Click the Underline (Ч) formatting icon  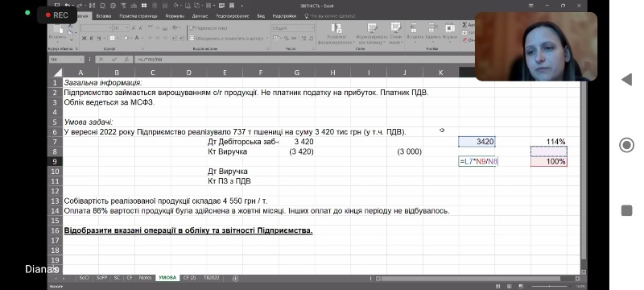pyautogui.click(x=99, y=38)
